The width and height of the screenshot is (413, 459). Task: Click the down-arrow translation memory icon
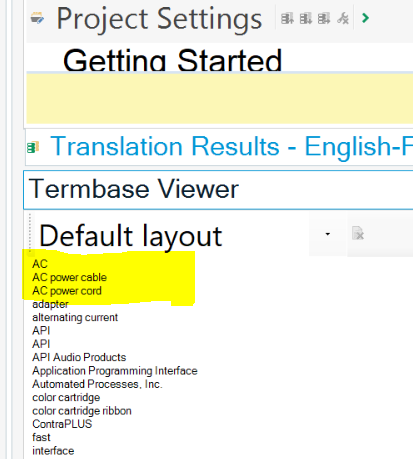[x=305, y=18]
